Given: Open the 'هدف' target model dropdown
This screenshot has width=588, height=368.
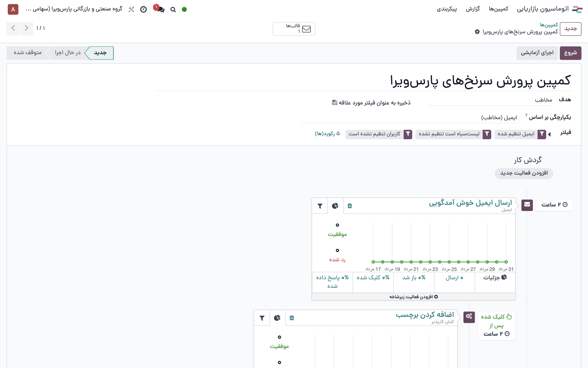Looking at the screenshot, I should pyautogui.click(x=490, y=100).
